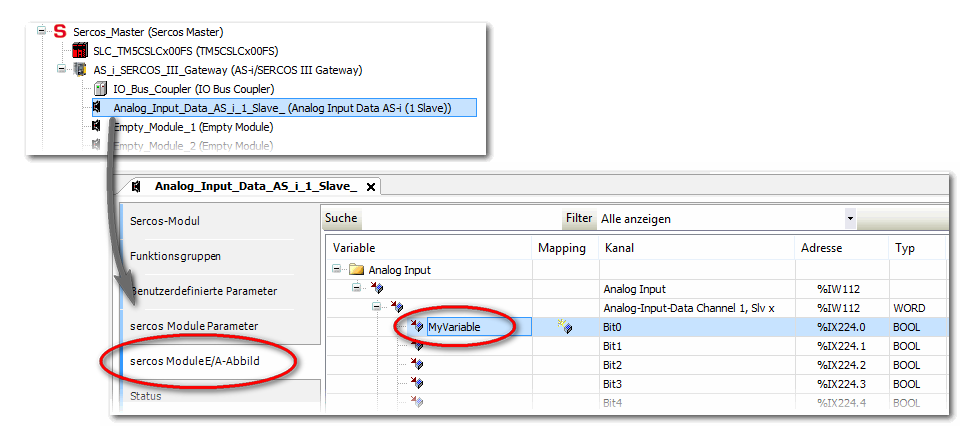Select IO_Bus_Coupler tree entry
The width and height of the screenshot is (966, 429).
coord(193,89)
